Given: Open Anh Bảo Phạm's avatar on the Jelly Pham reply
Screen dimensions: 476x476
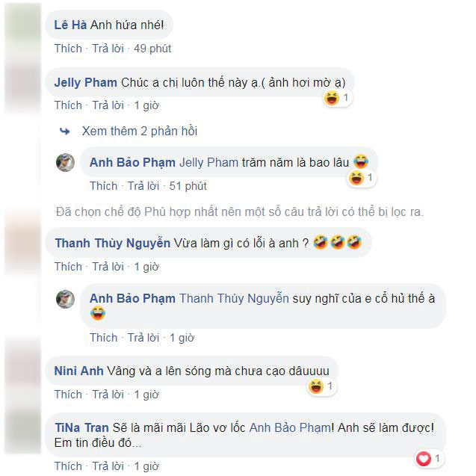Looking at the screenshot, I should pyautogui.click(x=65, y=162).
